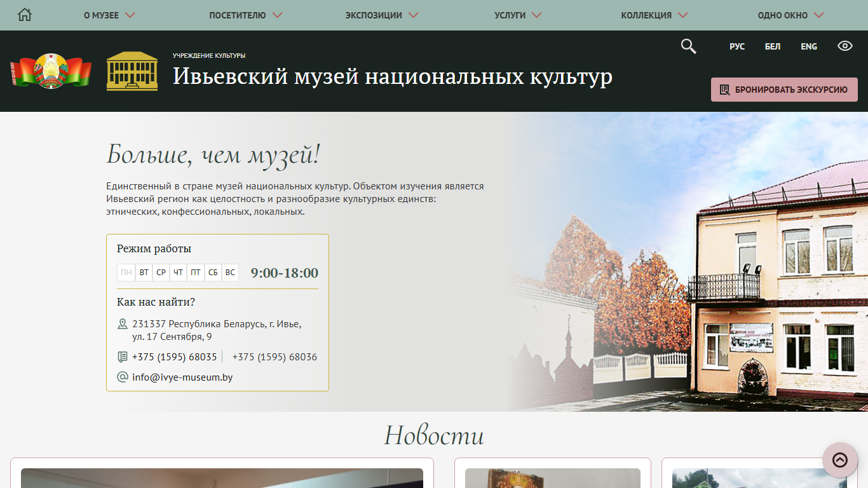The width and height of the screenshot is (868, 488).
Task: Click the info@ivye-museum.by email link
Action: click(x=182, y=377)
